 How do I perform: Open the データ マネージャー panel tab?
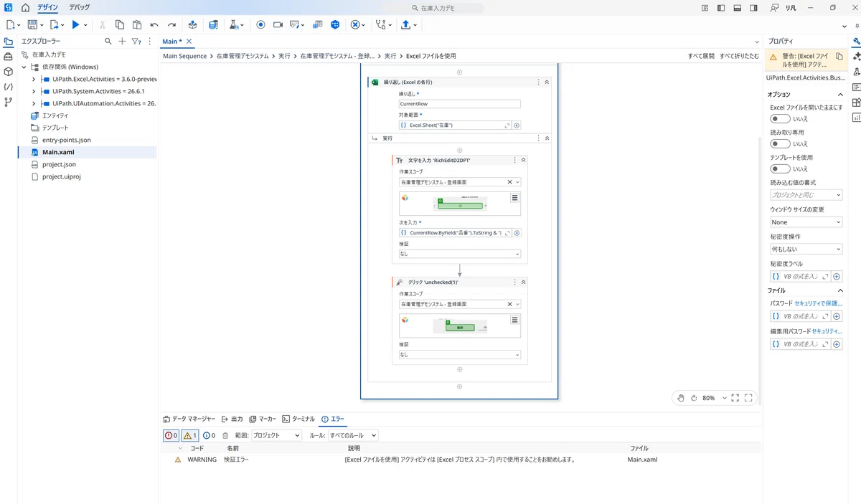click(x=189, y=419)
